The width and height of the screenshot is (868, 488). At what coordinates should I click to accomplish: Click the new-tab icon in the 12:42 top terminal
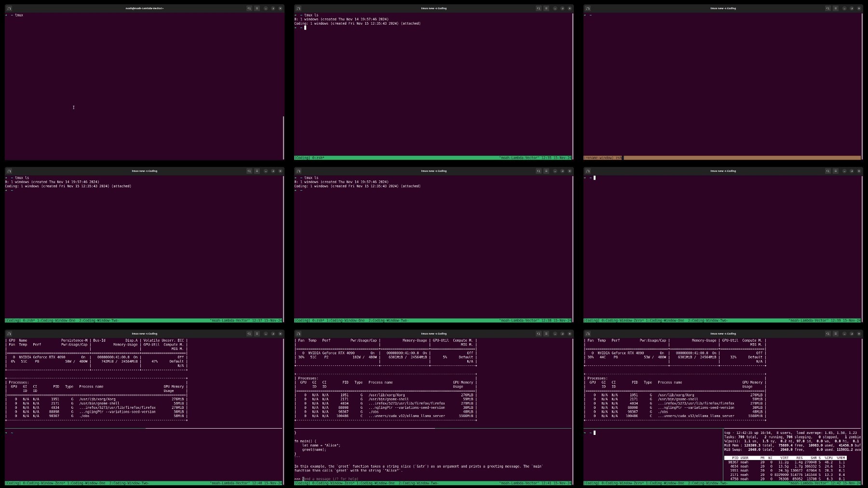point(588,334)
